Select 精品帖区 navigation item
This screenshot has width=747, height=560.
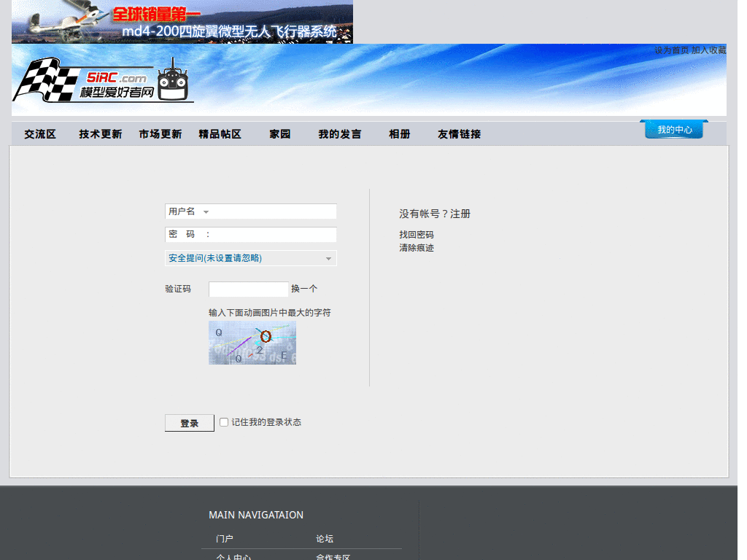(220, 134)
